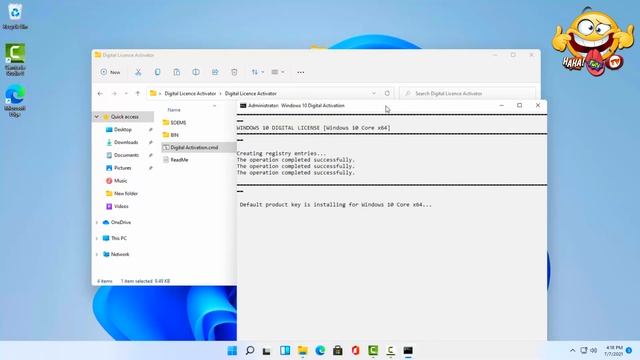Screen dimensions: 640x360
Task: Select the Cut scissors icon
Action: (138, 72)
